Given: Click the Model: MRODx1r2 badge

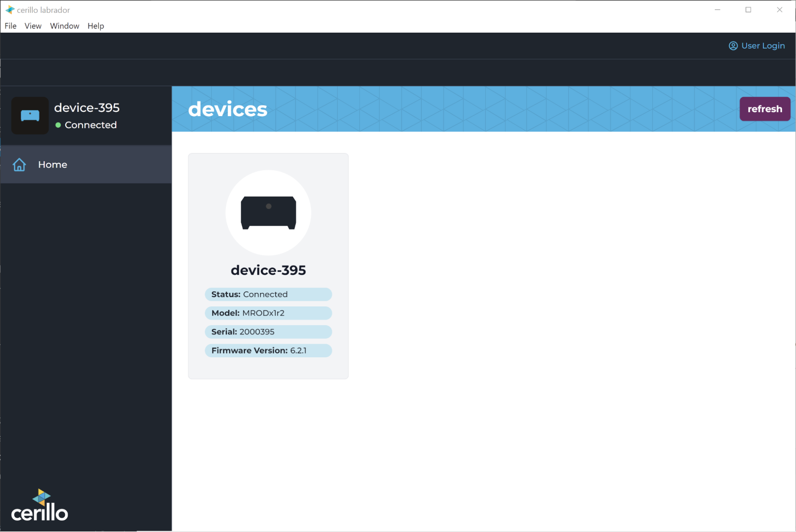Looking at the screenshot, I should (x=268, y=313).
